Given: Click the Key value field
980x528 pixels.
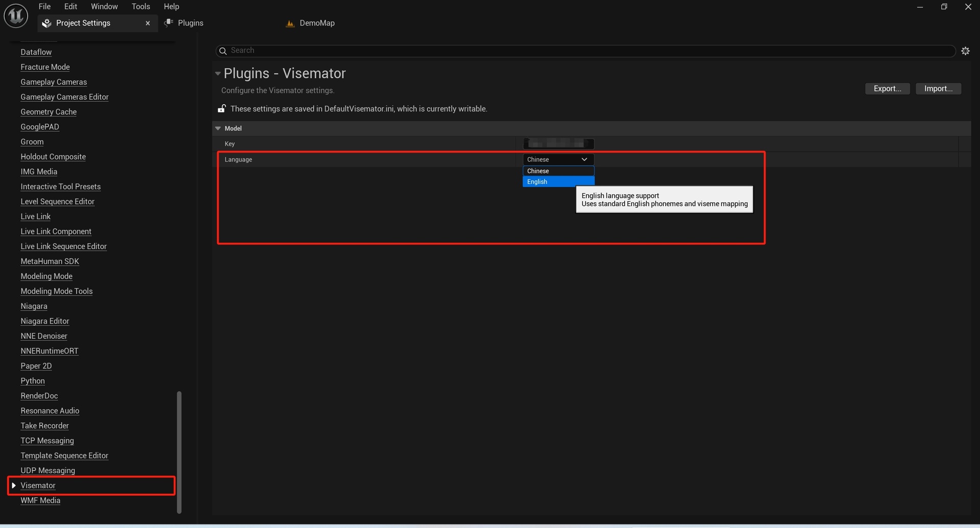Looking at the screenshot, I should pos(558,144).
